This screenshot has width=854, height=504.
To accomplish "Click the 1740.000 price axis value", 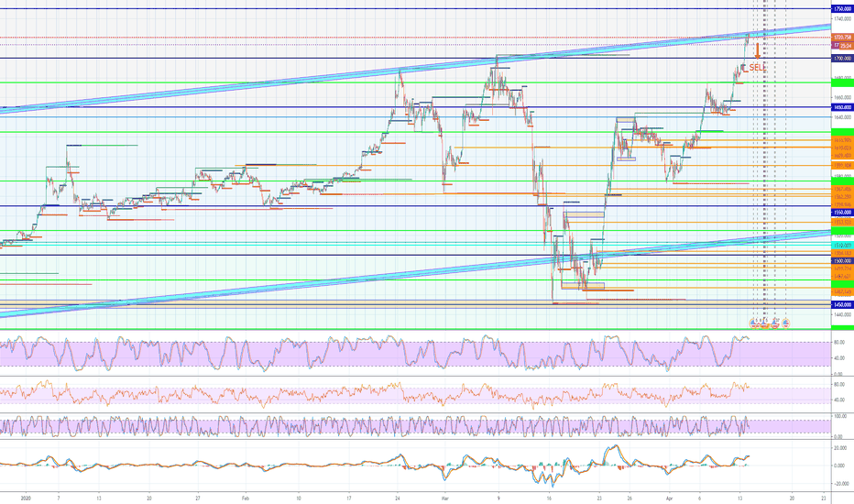I will [841, 18].
